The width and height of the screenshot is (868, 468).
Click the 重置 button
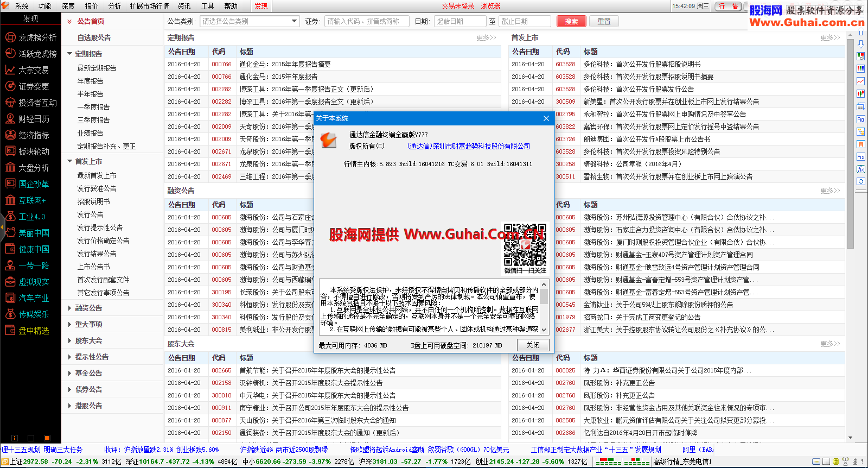[604, 21]
